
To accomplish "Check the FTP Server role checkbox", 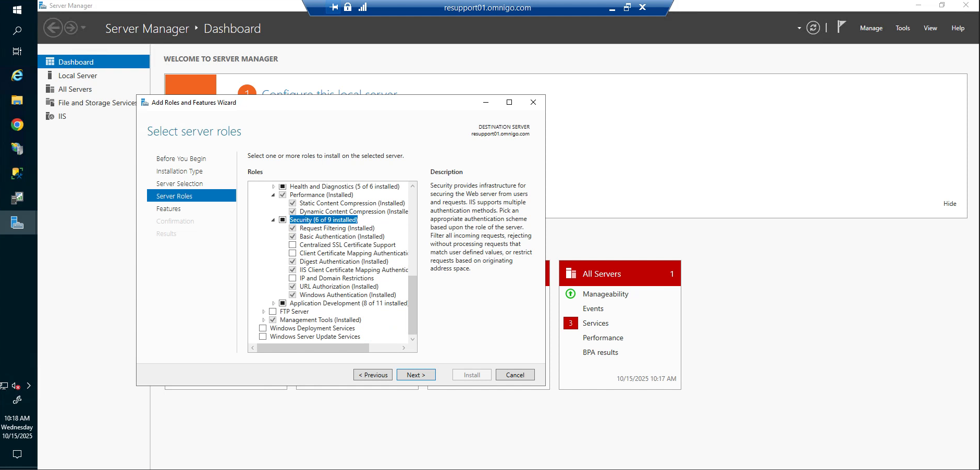I will [x=273, y=311].
